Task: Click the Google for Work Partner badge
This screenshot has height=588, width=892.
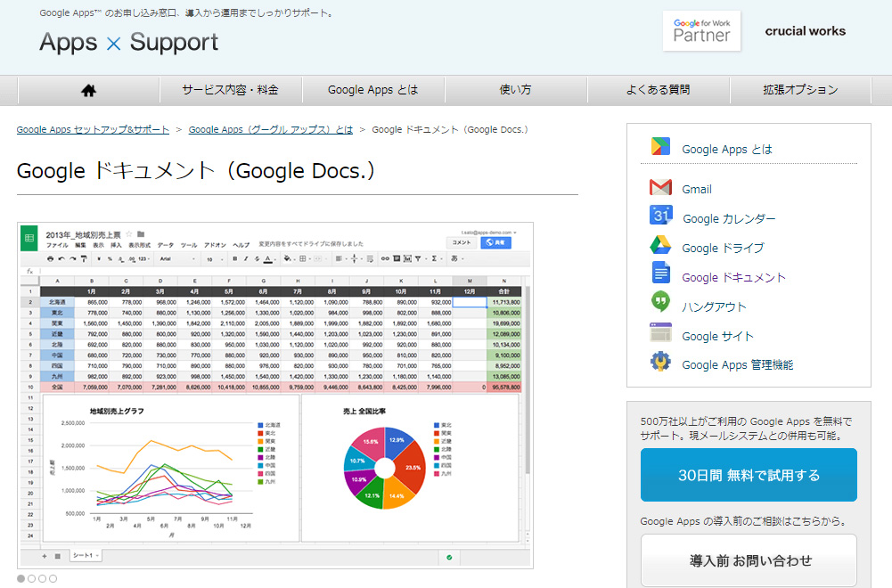Action: click(701, 31)
